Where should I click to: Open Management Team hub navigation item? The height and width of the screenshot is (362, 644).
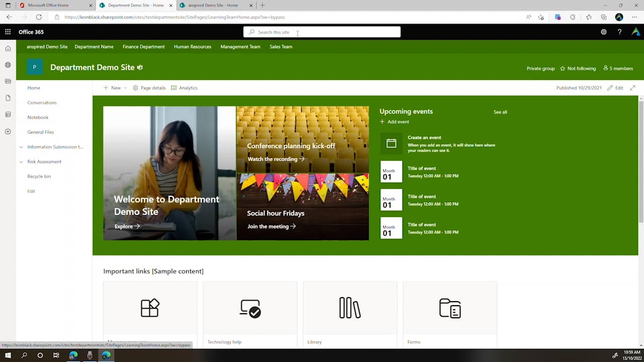click(240, 47)
